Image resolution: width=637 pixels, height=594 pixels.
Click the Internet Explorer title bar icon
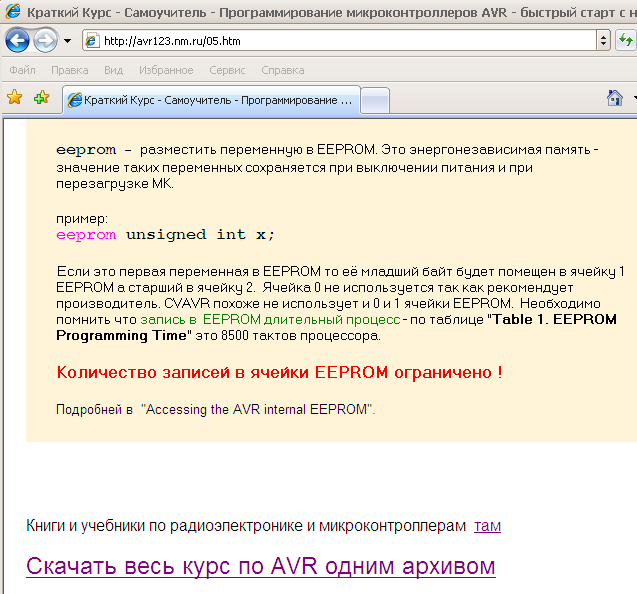pyautogui.click(x=13, y=13)
